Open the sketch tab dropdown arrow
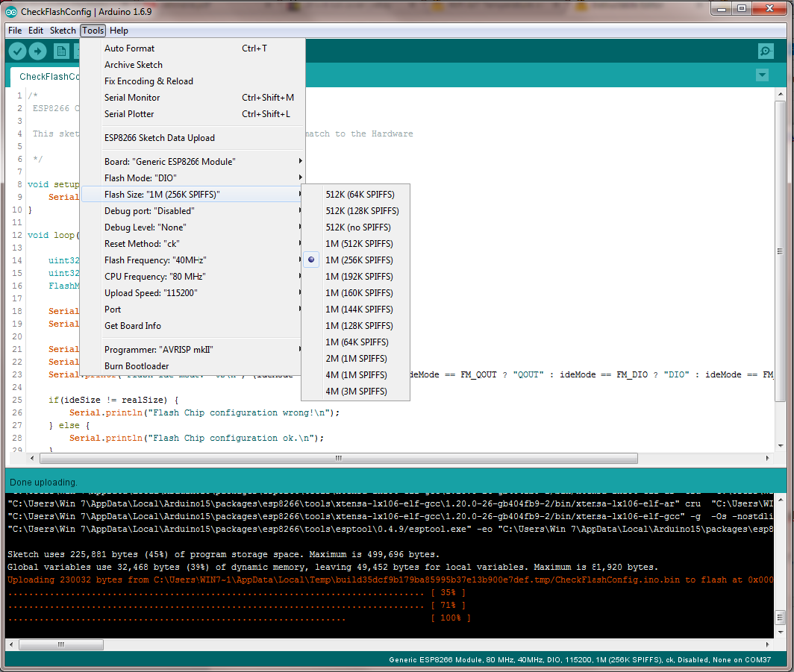The image size is (794, 672). [762, 75]
